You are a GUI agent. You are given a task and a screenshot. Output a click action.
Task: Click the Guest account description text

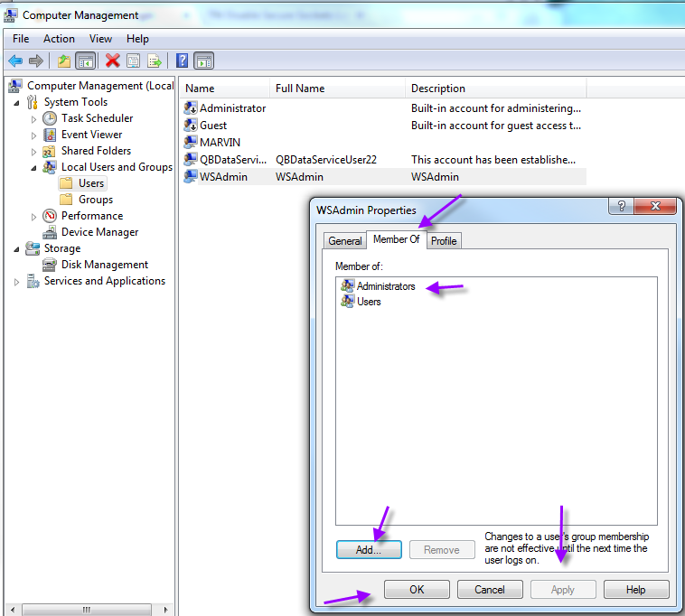click(496, 126)
